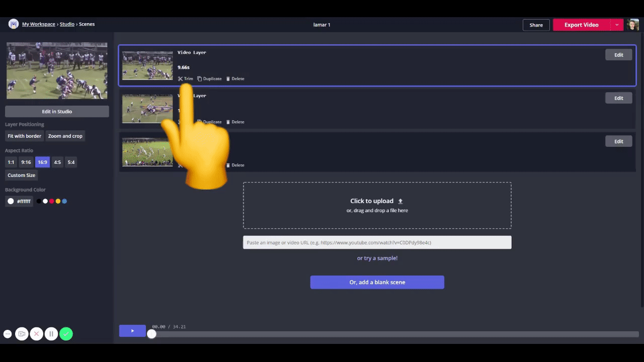Viewport: 644px width, 362px height.
Task: Choose Zoom and crop positioning
Action: pos(65,136)
